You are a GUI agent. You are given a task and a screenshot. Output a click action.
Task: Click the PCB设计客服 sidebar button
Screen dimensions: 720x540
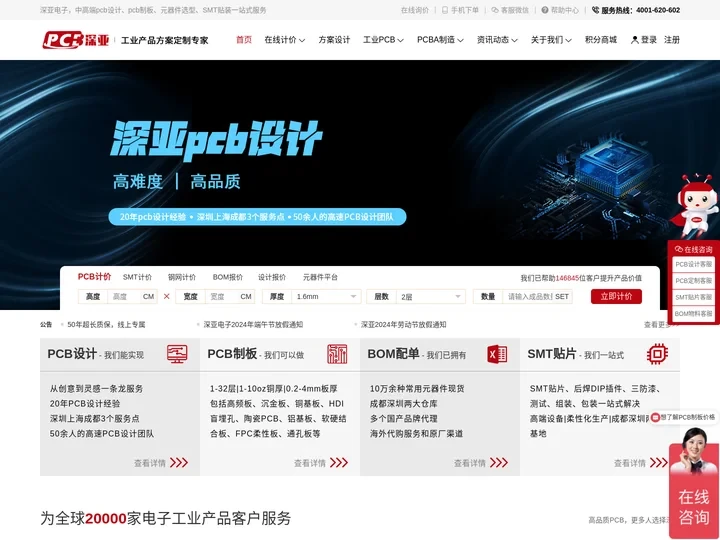point(693,264)
